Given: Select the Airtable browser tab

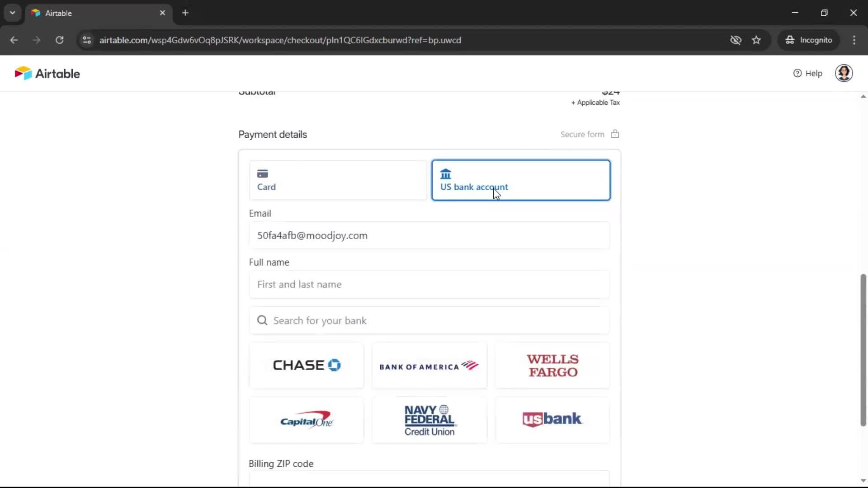Looking at the screenshot, I should [x=99, y=13].
